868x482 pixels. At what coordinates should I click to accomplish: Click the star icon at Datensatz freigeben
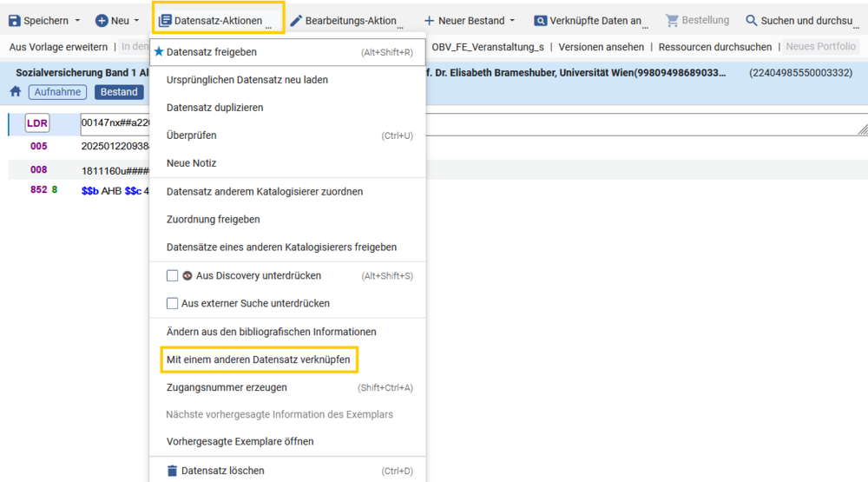159,51
